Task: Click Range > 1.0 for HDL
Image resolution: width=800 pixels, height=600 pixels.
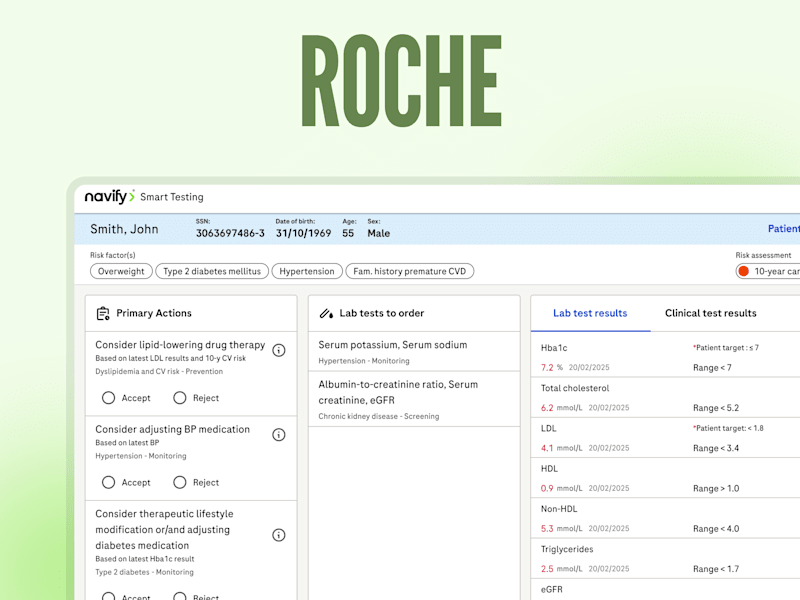Action: pos(716,488)
